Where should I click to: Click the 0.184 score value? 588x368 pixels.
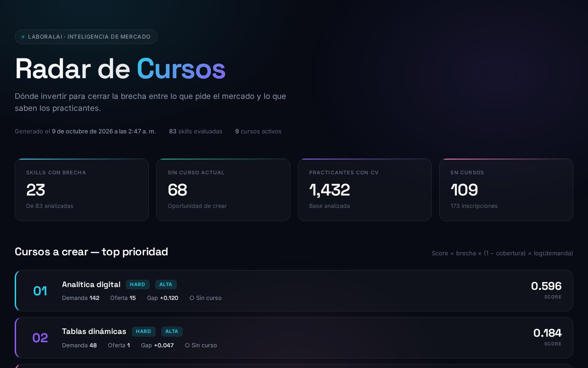548,333
